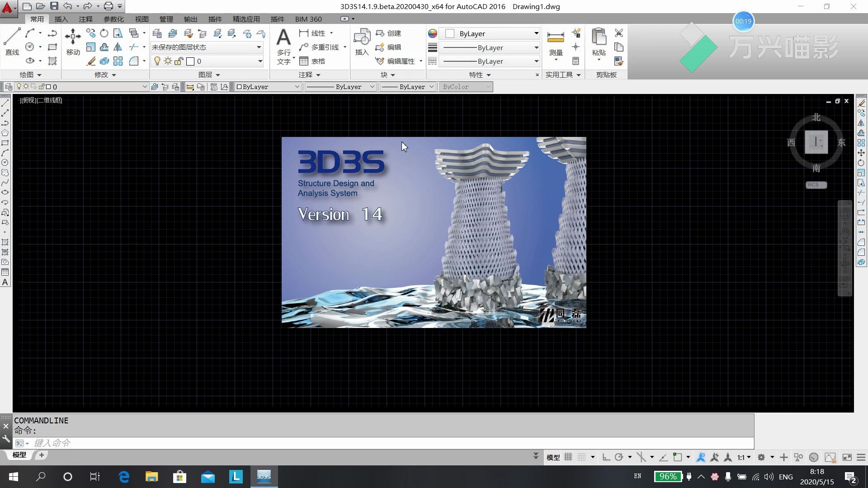868x488 pixels.
Task: Open the 视图 ribbon tab
Action: (142, 19)
